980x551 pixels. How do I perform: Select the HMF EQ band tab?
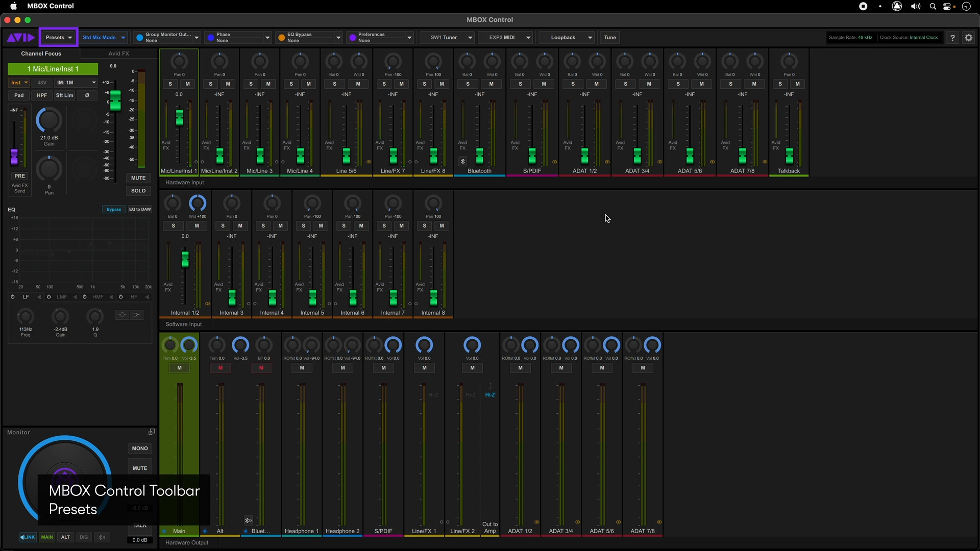[x=97, y=297]
